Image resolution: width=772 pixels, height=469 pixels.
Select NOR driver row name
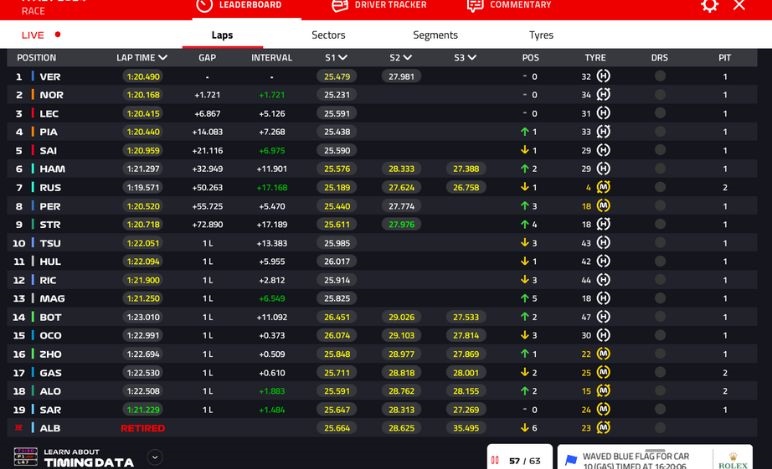click(50, 95)
